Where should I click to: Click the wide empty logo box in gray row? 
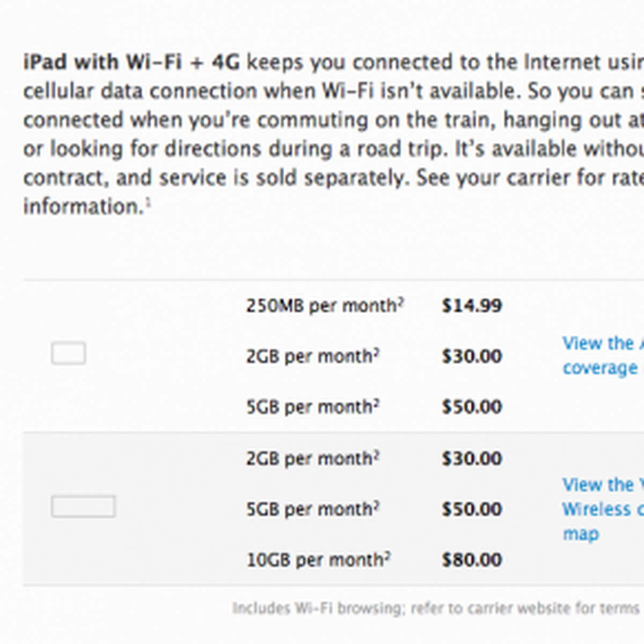click(83, 507)
